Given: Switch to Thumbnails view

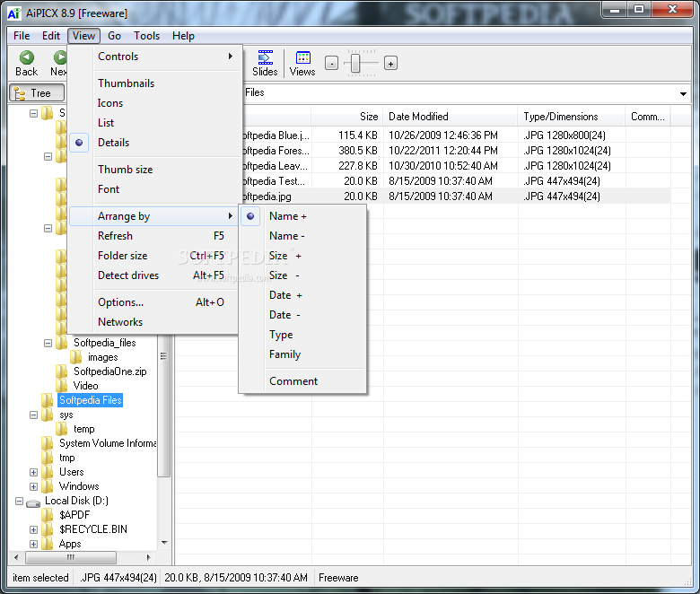Looking at the screenshot, I should click(154, 83).
